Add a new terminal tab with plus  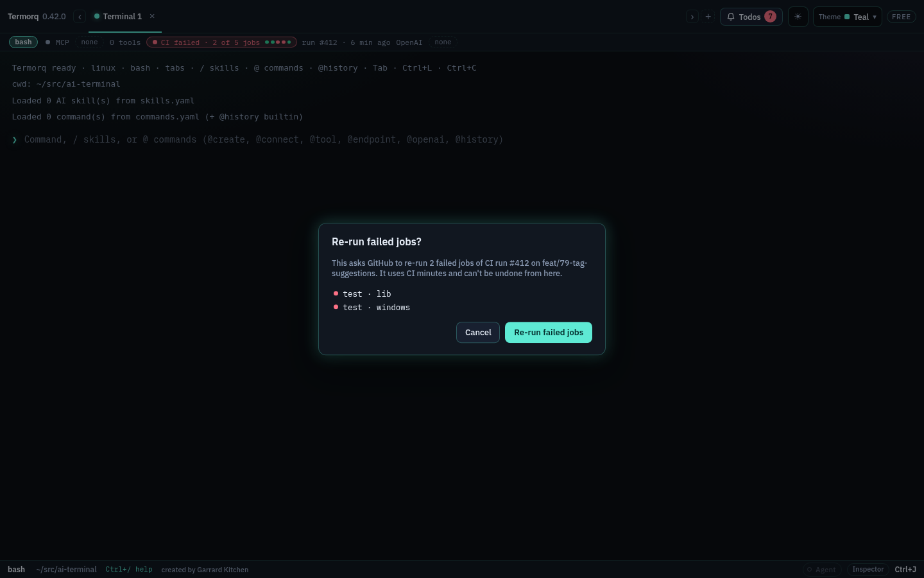pos(708,17)
